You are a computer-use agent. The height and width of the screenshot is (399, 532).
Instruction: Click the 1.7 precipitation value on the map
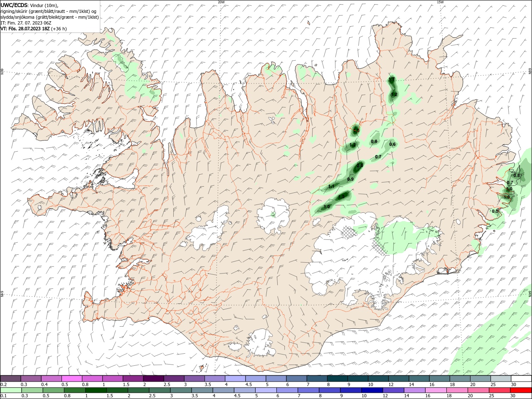coord(391,79)
